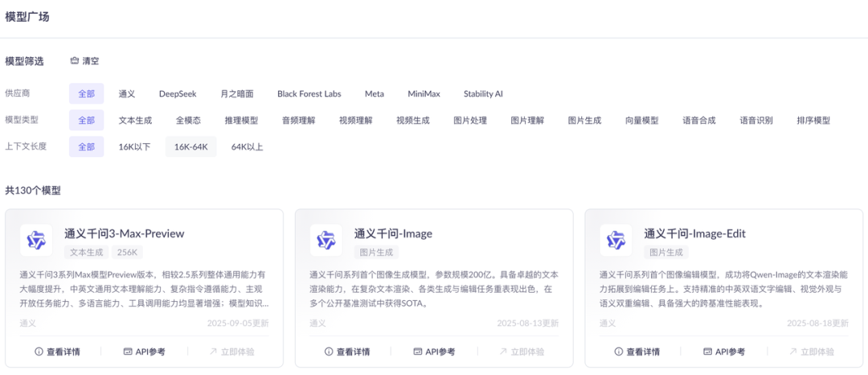The height and width of the screenshot is (375, 868).
Task: Choose the 16K-64K context length filter
Action: (191, 146)
